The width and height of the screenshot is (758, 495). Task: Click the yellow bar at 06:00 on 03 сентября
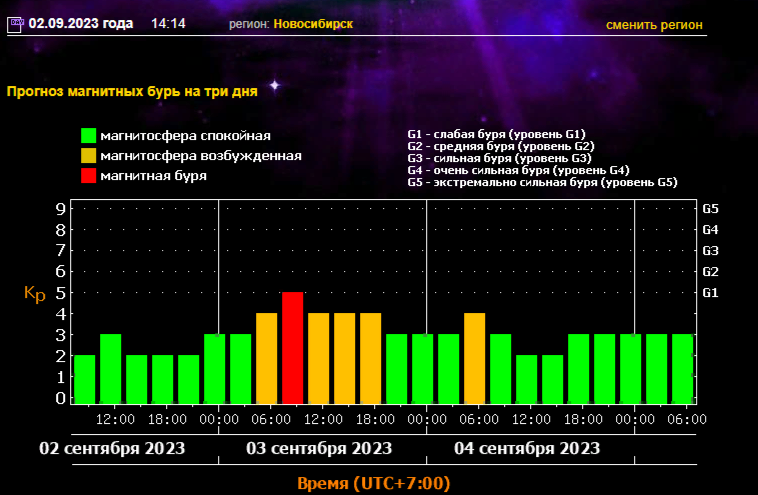[x=266, y=358]
